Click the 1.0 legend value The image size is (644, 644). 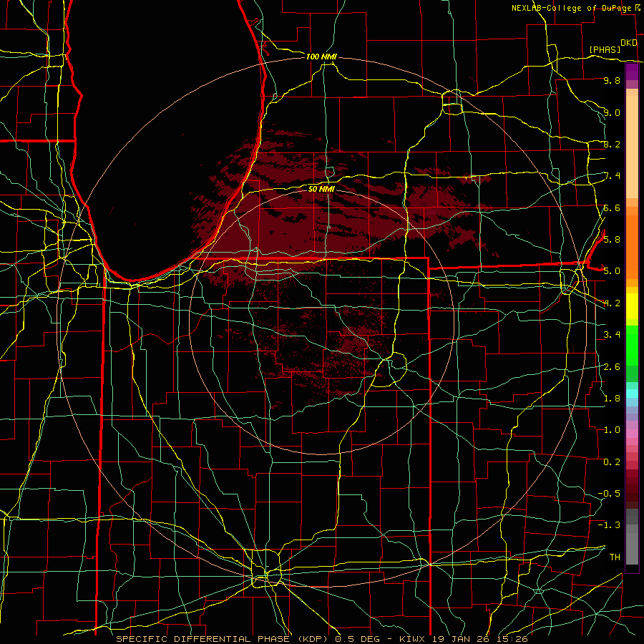click(x=612, y=430)
